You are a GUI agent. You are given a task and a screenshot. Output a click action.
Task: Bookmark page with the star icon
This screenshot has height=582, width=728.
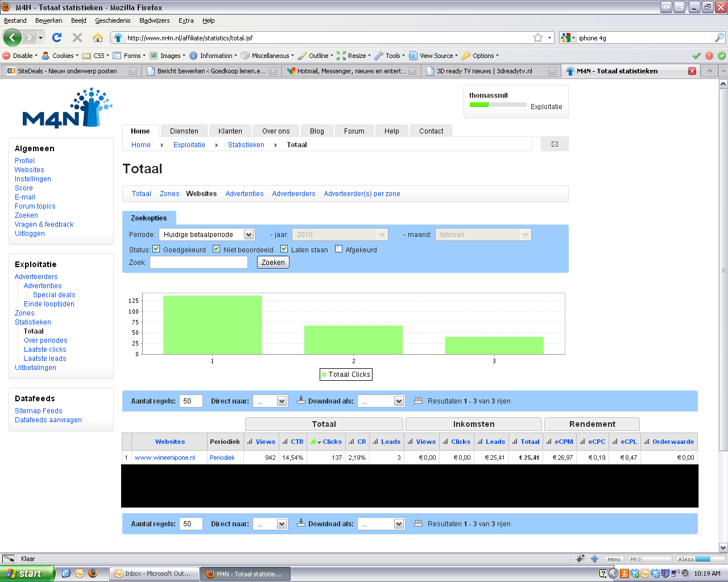pyautogui.click(x=538, y=38)
